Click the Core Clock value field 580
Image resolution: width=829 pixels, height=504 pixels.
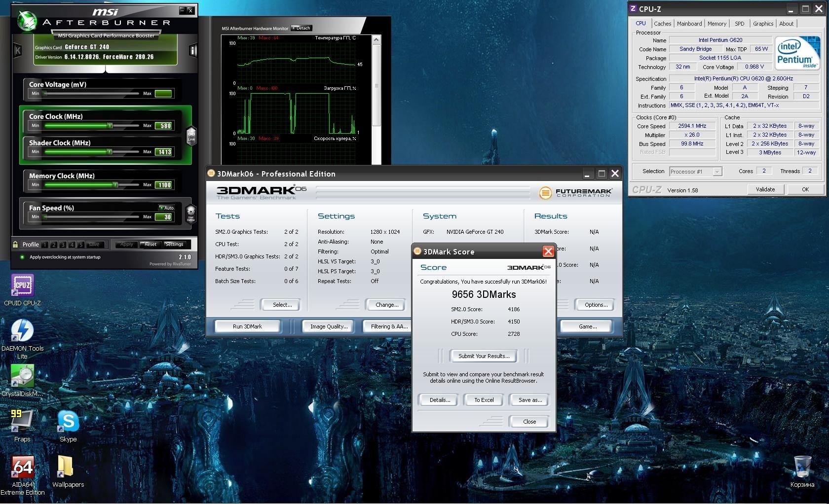163,126
